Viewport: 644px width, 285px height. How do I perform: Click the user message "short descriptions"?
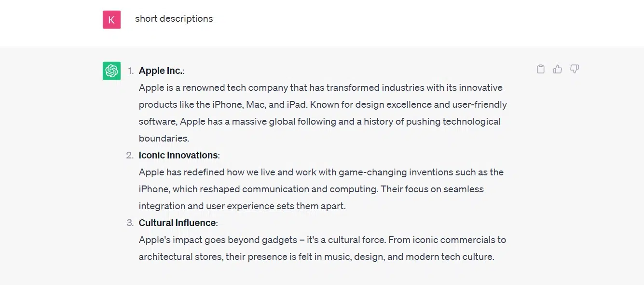tap(174, 19)
